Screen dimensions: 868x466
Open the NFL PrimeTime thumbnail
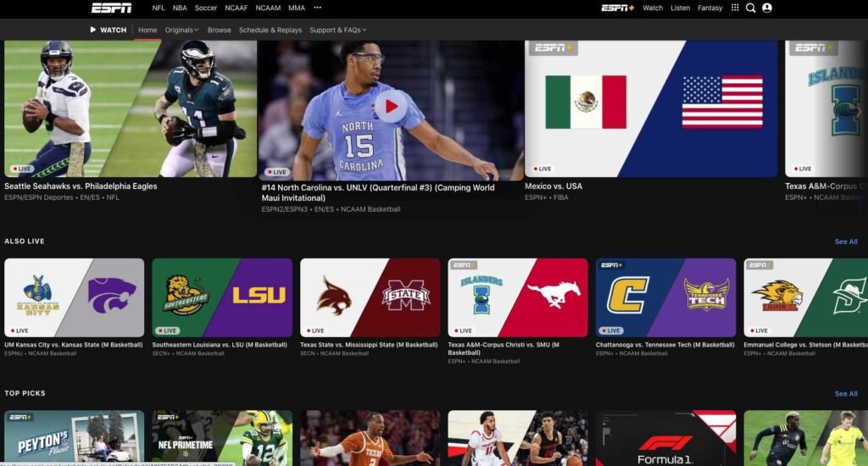(222, 437)
